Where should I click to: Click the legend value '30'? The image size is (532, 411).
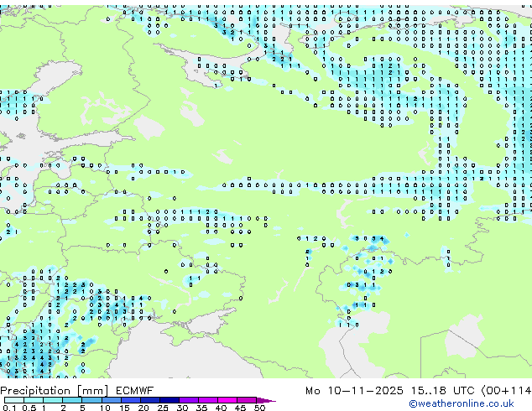[x=182, y=408]
